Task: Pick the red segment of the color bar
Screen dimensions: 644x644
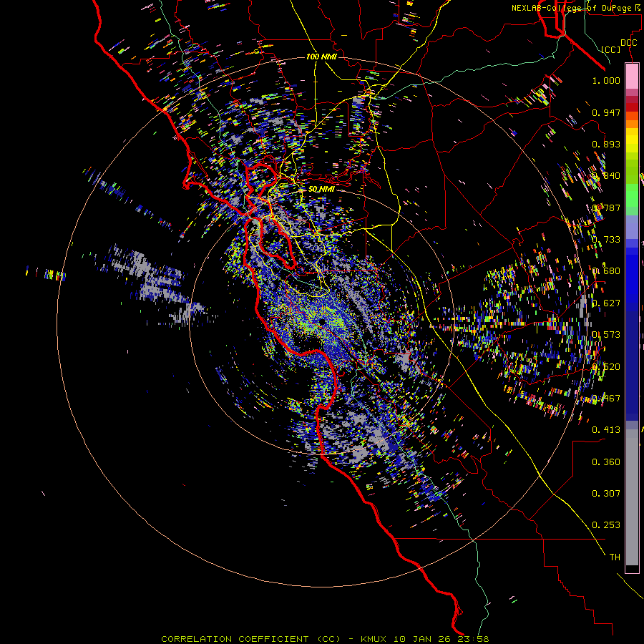Action: pos(632,107)
